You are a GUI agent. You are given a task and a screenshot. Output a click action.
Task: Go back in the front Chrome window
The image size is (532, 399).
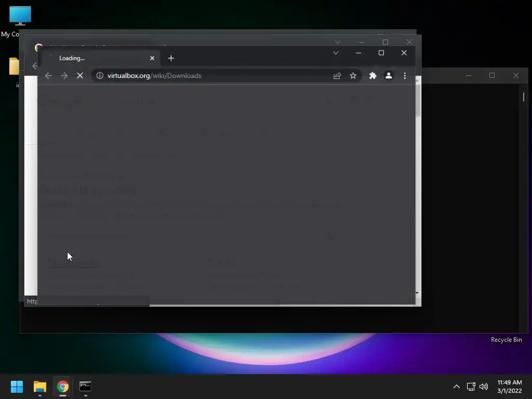coord(48,76)
